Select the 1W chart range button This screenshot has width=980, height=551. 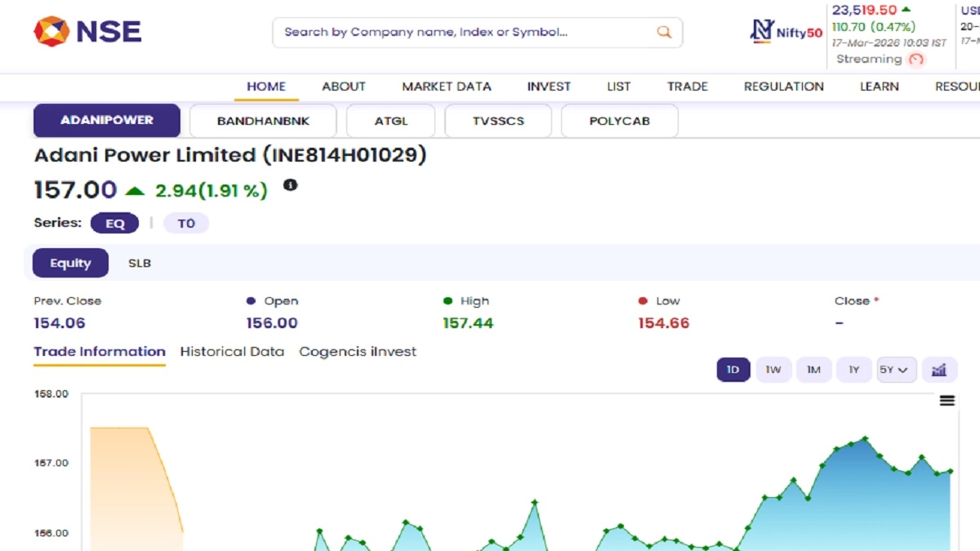pos(773,370)
